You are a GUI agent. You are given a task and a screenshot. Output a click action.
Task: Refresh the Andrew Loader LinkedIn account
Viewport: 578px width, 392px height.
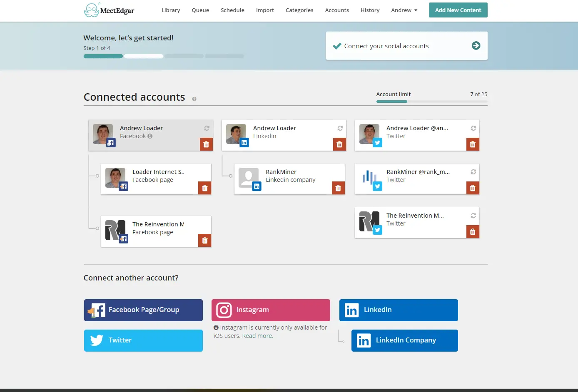(340, 128)
